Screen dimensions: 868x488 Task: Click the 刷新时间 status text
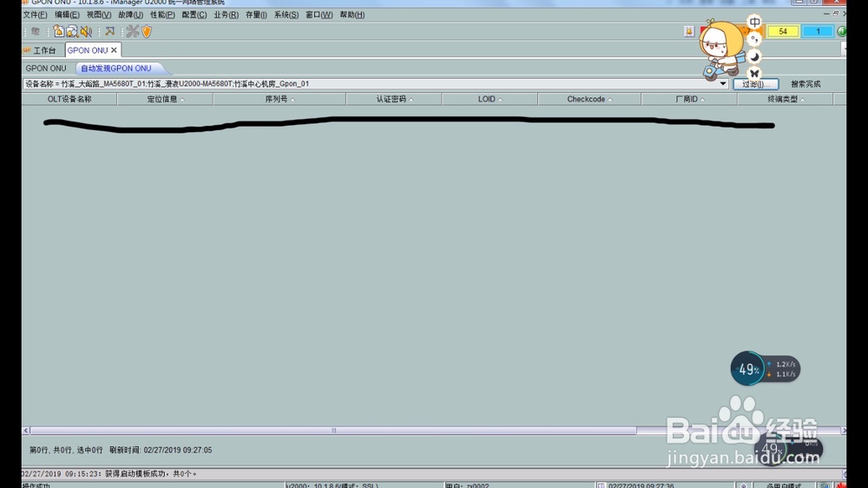pyautogui.click(x=161, y=451)
